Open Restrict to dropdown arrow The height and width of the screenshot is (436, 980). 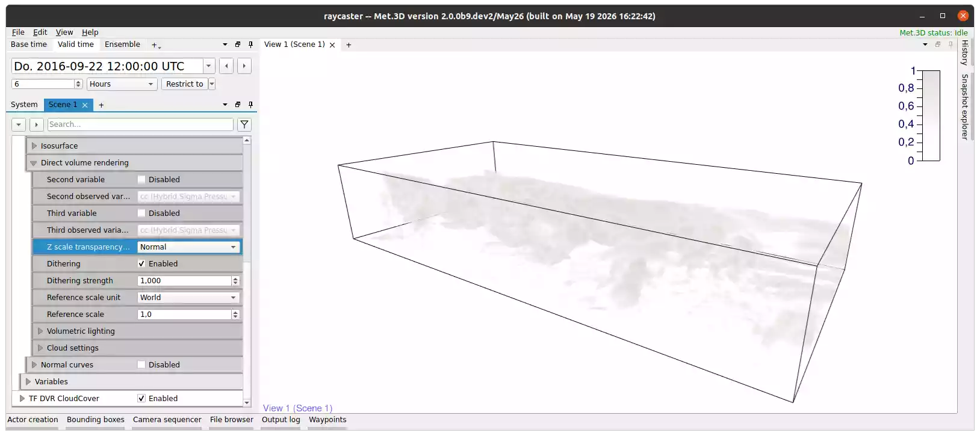pos(212,84)
